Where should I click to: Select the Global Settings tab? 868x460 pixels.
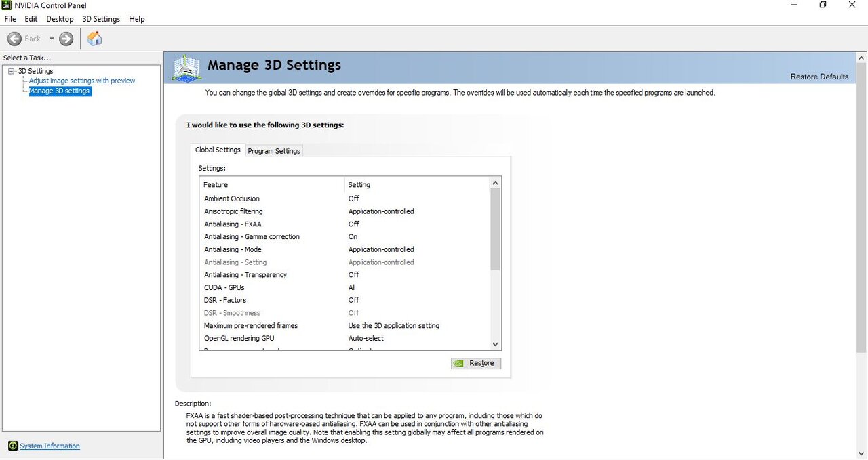[218, 150]
